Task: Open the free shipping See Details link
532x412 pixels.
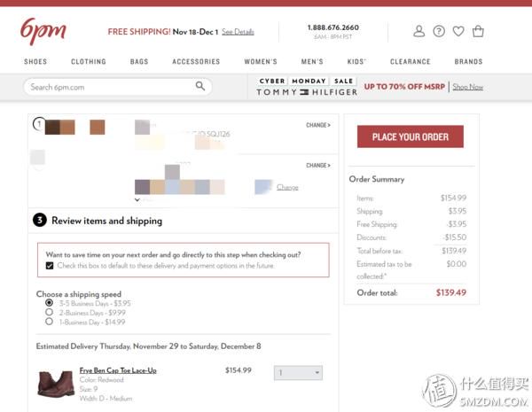Action: click(x=238, y=32)
